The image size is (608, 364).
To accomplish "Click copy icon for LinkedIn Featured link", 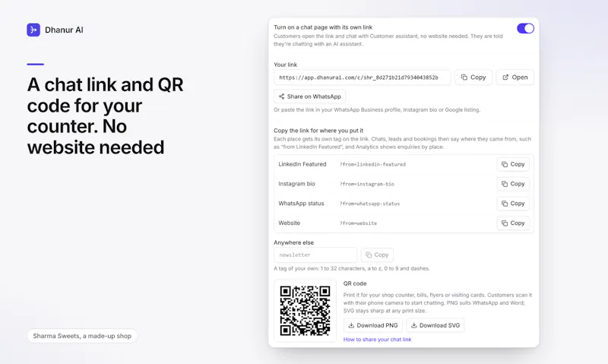I will coord(505,164).
